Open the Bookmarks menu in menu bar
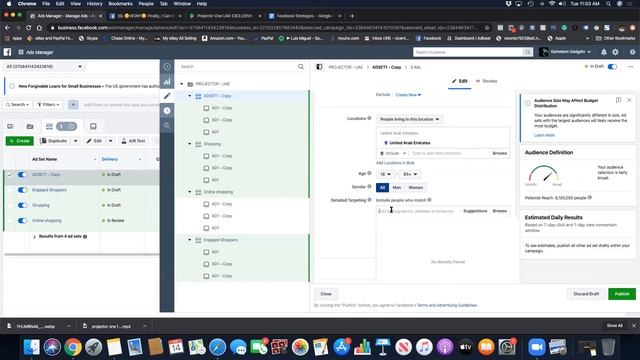This screenshot has width=640, height=360. point(120,4)
